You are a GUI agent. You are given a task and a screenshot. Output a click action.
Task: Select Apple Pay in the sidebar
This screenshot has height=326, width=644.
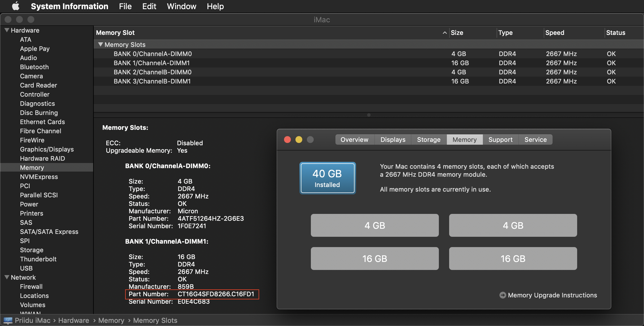click(x=35, y=49)
